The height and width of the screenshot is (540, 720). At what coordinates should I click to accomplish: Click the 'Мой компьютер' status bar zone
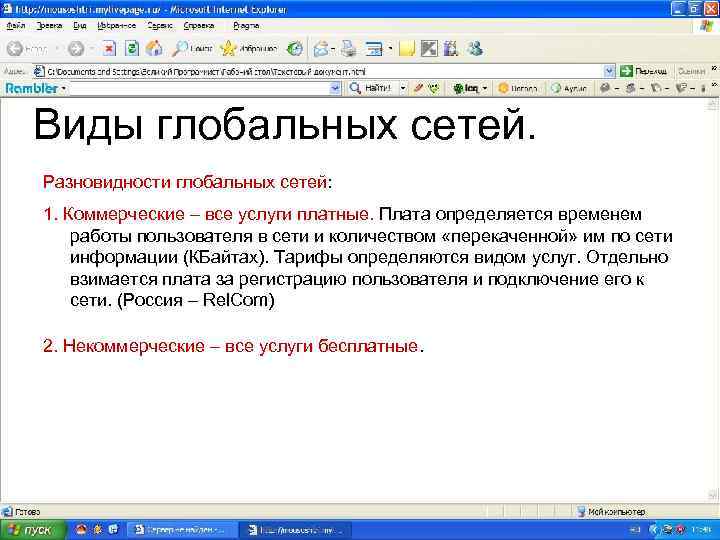[x=612, y=511]
